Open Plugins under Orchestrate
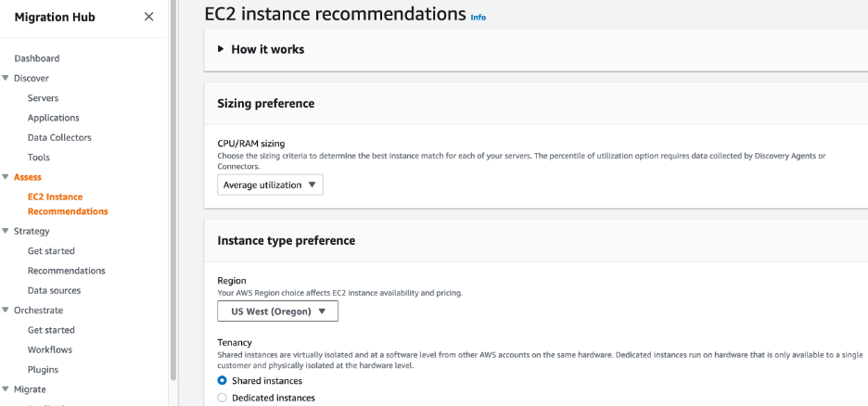Image resolution: width=868 pixels, height=406 pixels. [44, 370]
